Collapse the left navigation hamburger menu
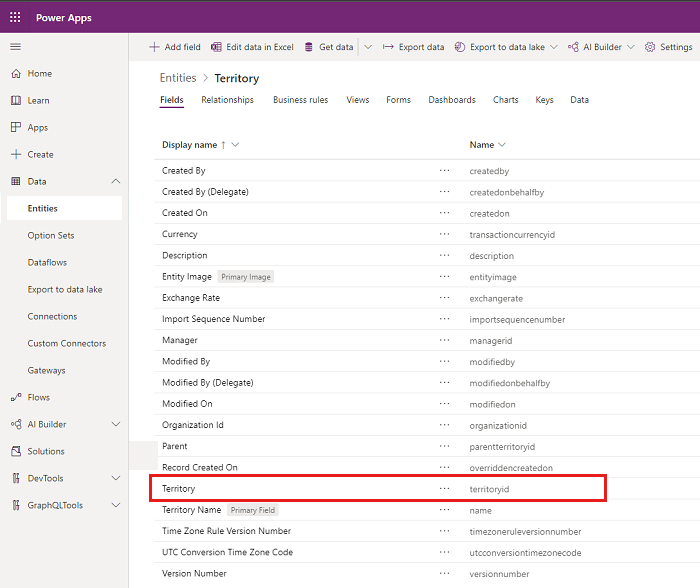 click(15, 47)
